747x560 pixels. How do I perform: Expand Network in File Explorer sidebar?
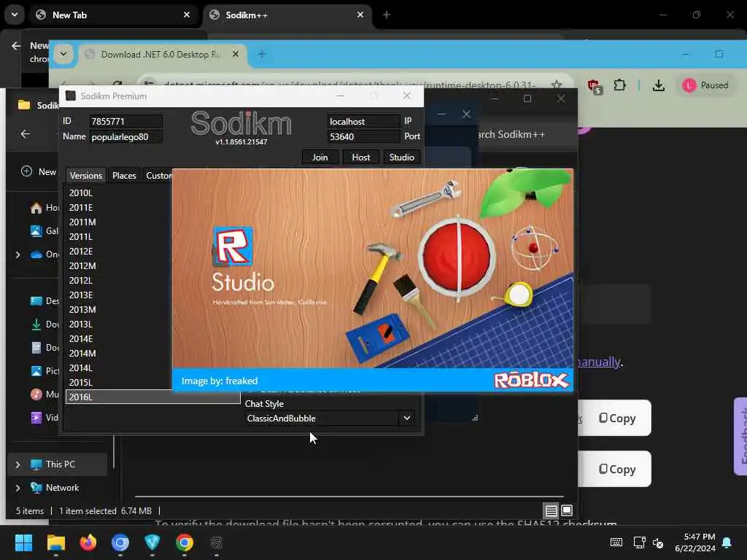[x=18, y=488]
